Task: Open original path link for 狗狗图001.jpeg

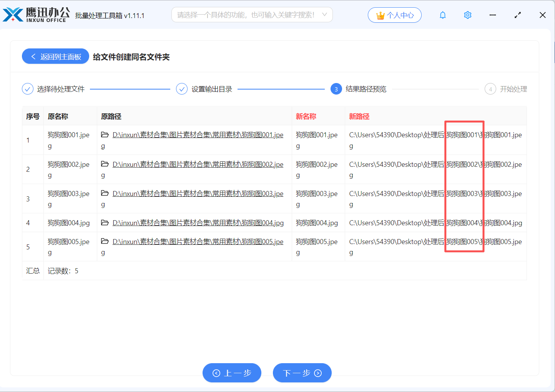Action: click(198, 135)
